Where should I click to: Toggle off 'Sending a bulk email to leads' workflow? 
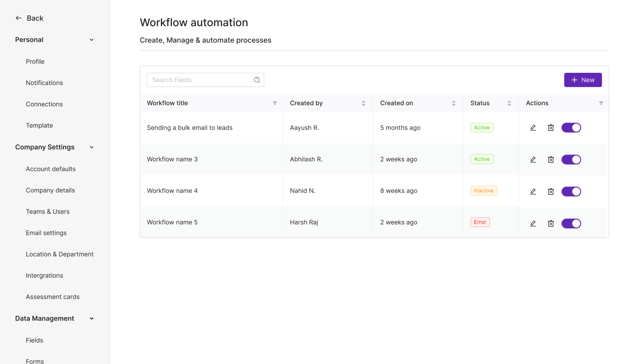point(571,128)
